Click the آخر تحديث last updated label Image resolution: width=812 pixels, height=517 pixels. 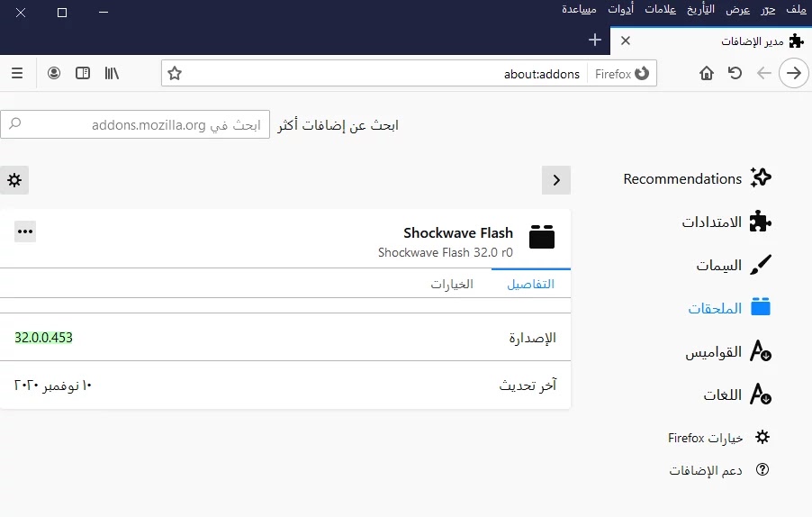coord(528,385)
